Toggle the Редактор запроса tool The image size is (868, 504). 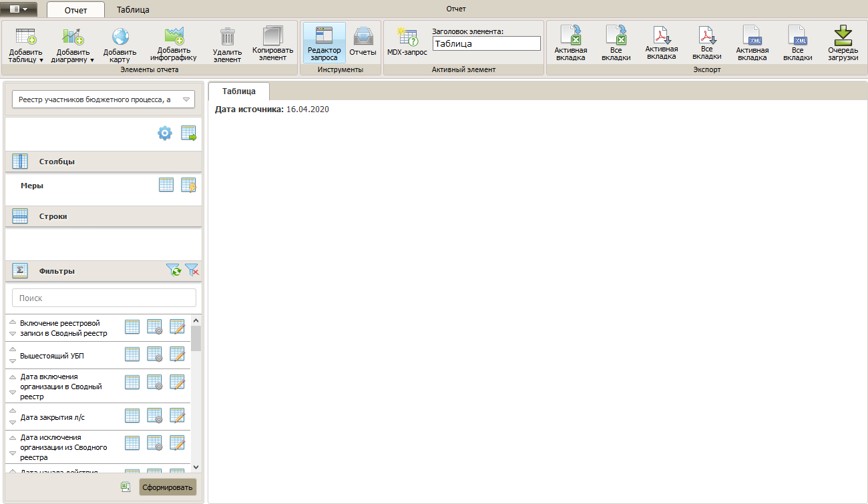324,43
